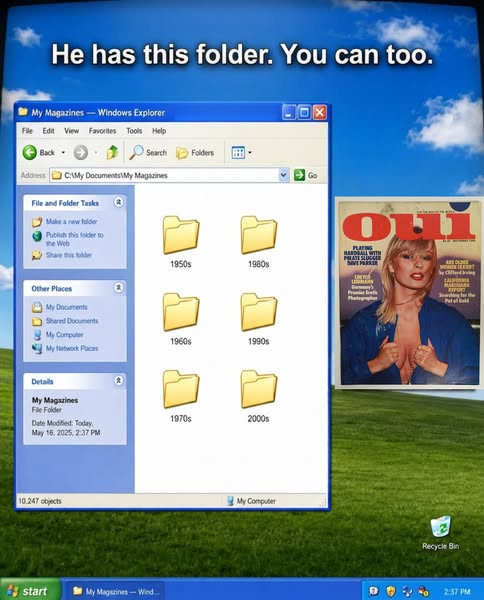
Task: Open the Views dropdown arrow
Action: click(x=250, y=152)
